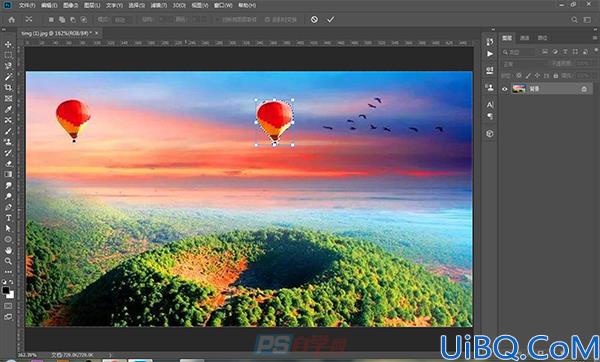The width and height of the screenshot is (600, 362).
Task: Click the foreground color swatch
Action: click(x=6, y=290)
